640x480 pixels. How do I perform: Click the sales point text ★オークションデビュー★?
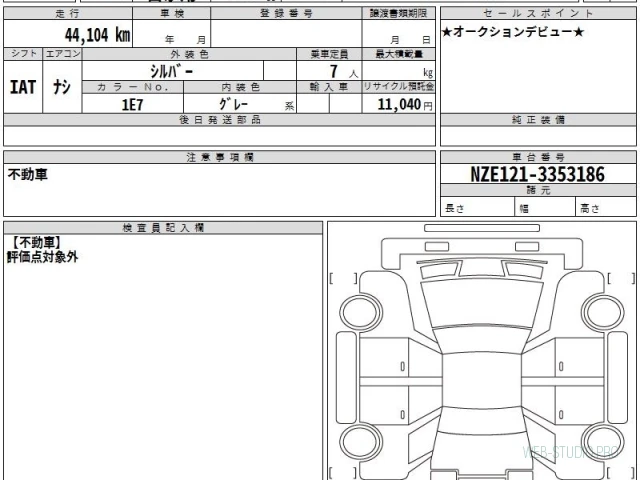point(513,32)
